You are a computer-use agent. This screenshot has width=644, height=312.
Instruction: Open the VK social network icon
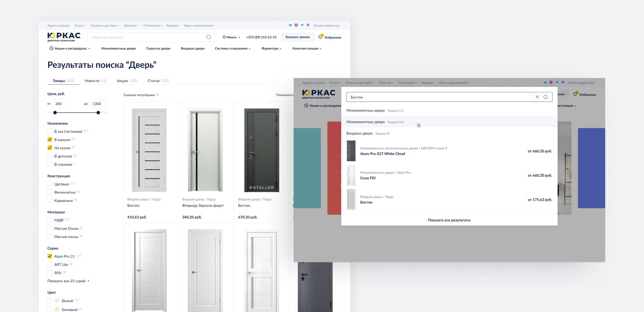(x=290, y=25)
